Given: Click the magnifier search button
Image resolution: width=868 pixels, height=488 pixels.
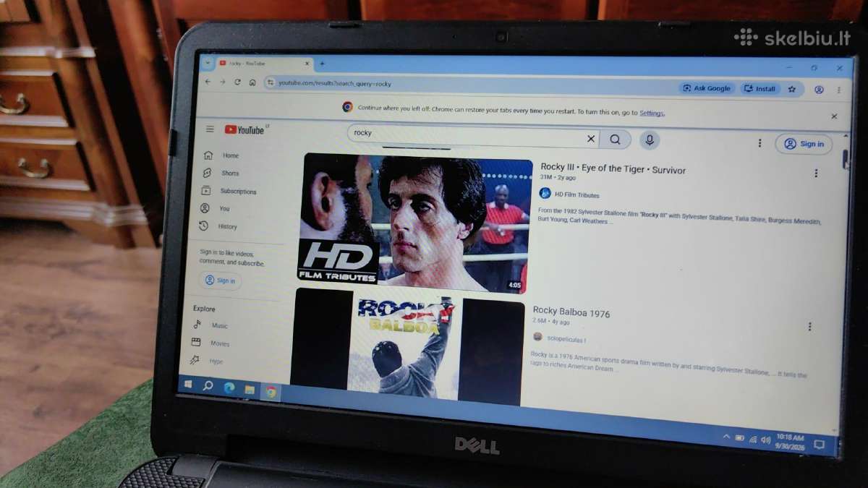Looking at the screenshot, I should [x=616, y=140].
